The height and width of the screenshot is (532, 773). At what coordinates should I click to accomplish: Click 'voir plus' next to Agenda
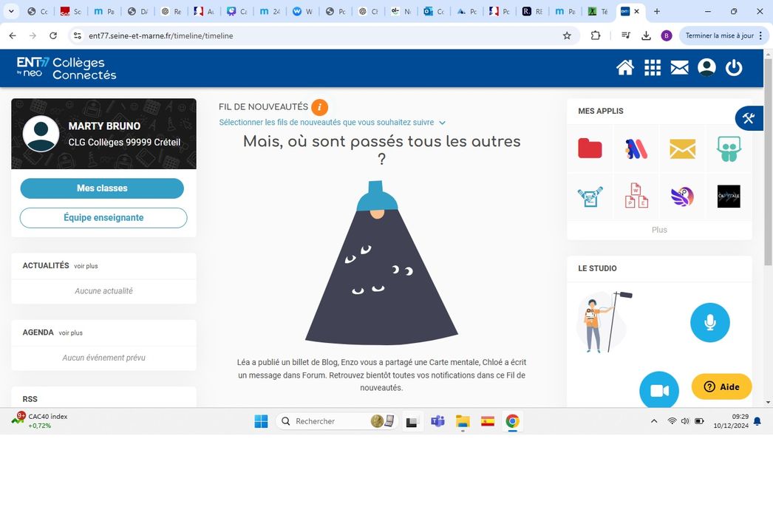point(71,333)
